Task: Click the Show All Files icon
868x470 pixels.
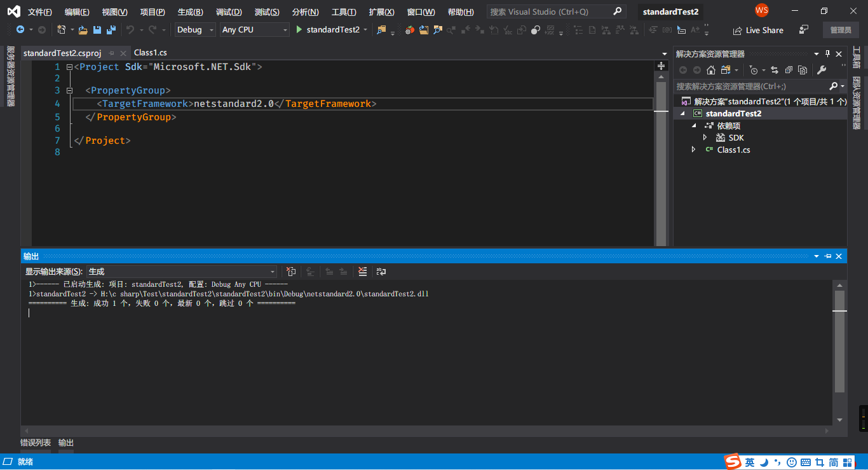Action: coord(803,70)
